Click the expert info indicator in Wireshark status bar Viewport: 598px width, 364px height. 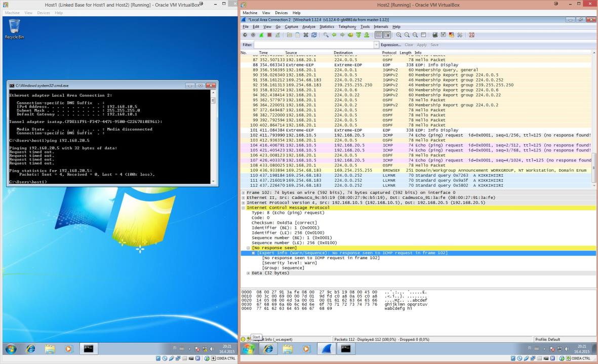click(x=244, y=339)
